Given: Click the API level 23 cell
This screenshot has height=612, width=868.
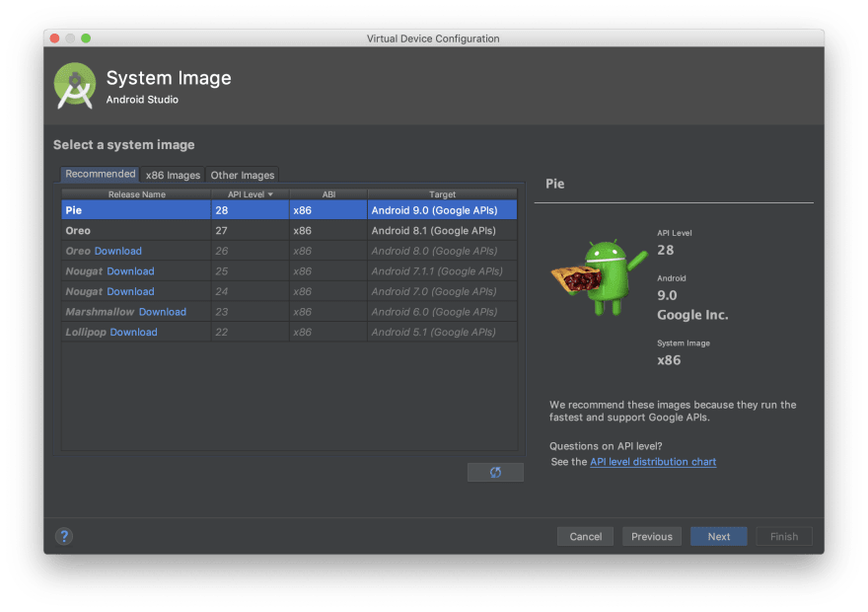Looking at the screenshot, I should [251, 312].
